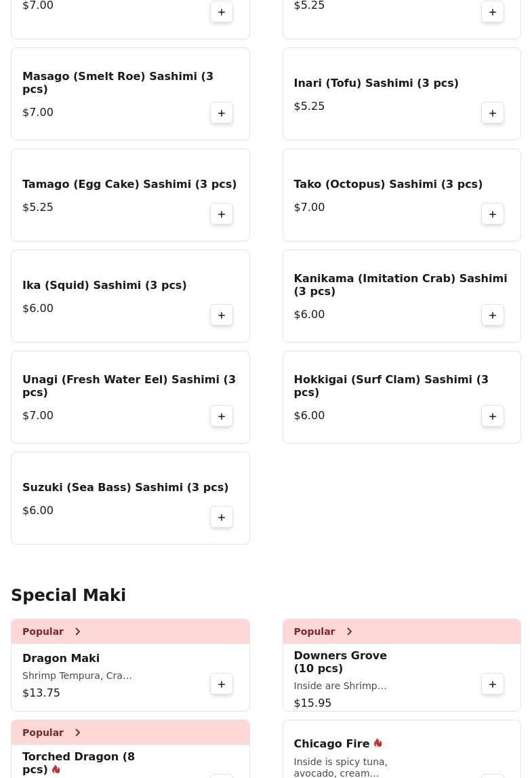Expand Popular chevron above Torched Dragon
The width and height of the screenshot is (532, 778).
[78, 733]
